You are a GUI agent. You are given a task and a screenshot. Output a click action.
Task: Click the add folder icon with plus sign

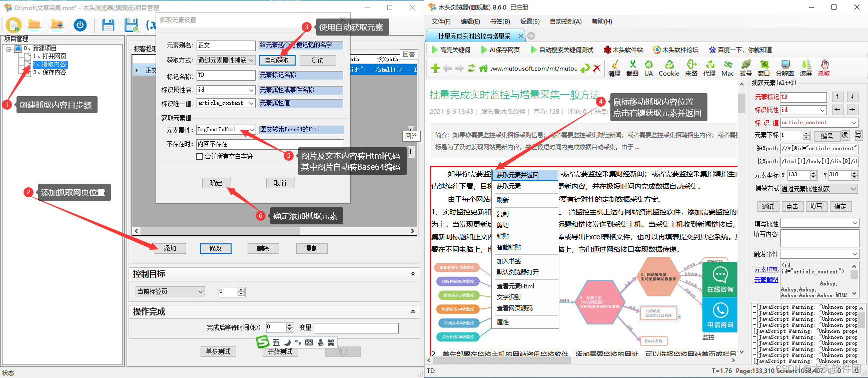pyautogui.click(x=58, y=25)
